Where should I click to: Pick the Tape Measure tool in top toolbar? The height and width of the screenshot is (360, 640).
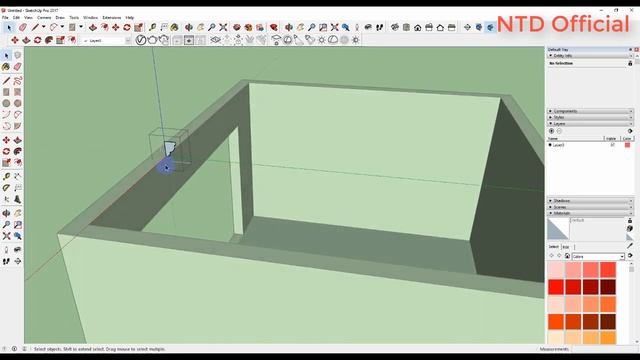152,28
